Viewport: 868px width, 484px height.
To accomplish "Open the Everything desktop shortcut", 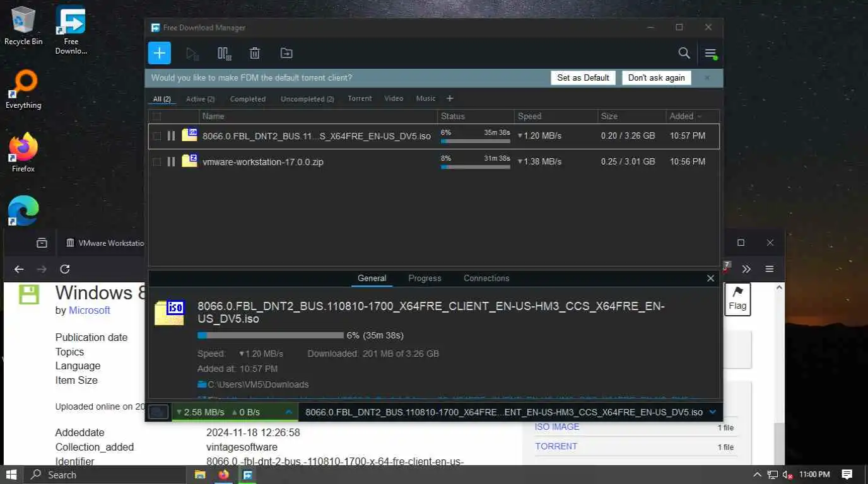I will 23,89.
